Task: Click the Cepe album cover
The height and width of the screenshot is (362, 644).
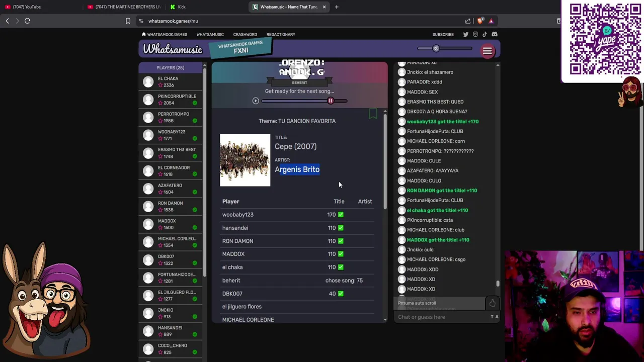Action: tap(245, 160)
